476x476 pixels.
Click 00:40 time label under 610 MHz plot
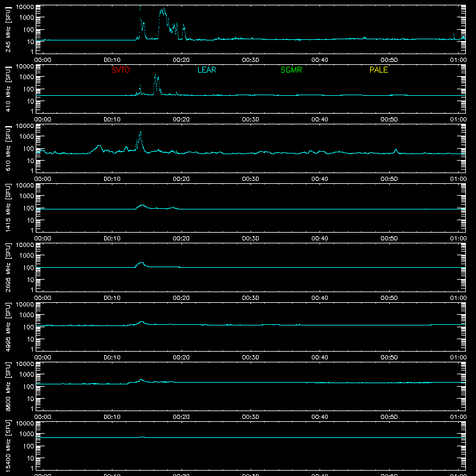[320, 179]
